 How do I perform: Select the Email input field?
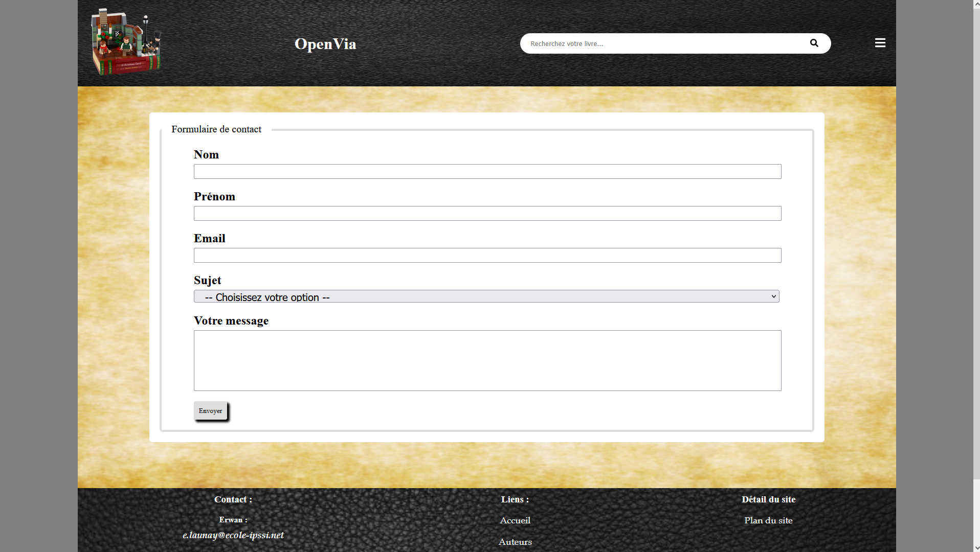point(487,255)
